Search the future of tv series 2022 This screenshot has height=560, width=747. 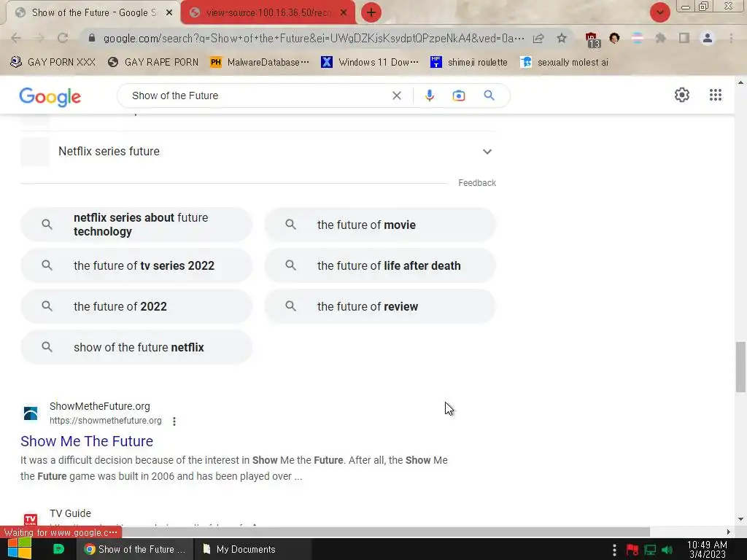click(136, 265)
